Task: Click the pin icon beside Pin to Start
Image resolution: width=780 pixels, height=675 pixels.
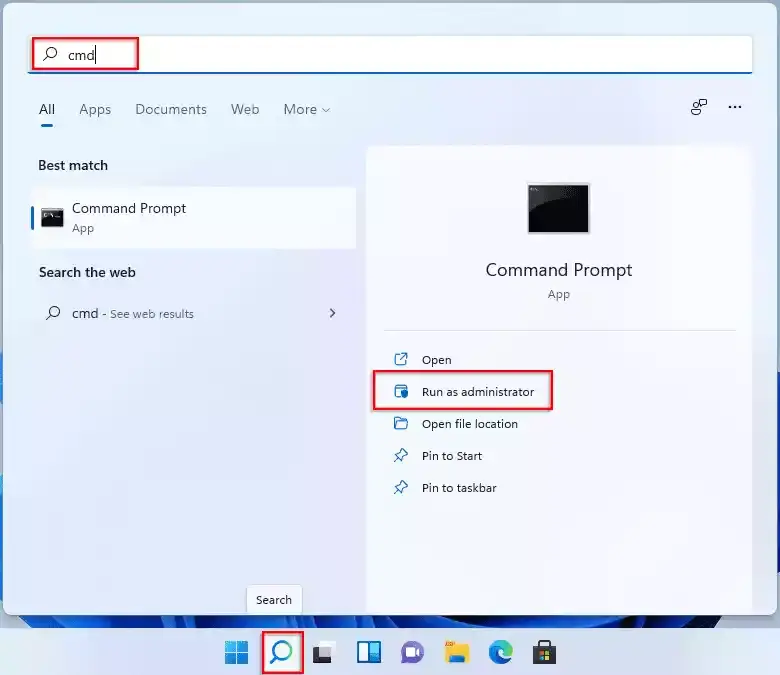Action: [x=401, y=455]
